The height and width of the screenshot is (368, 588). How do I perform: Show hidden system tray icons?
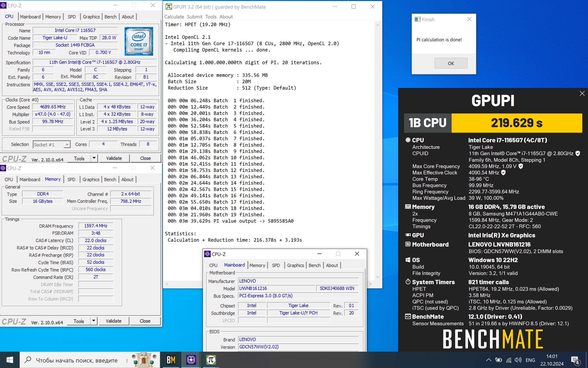(489, 360)
